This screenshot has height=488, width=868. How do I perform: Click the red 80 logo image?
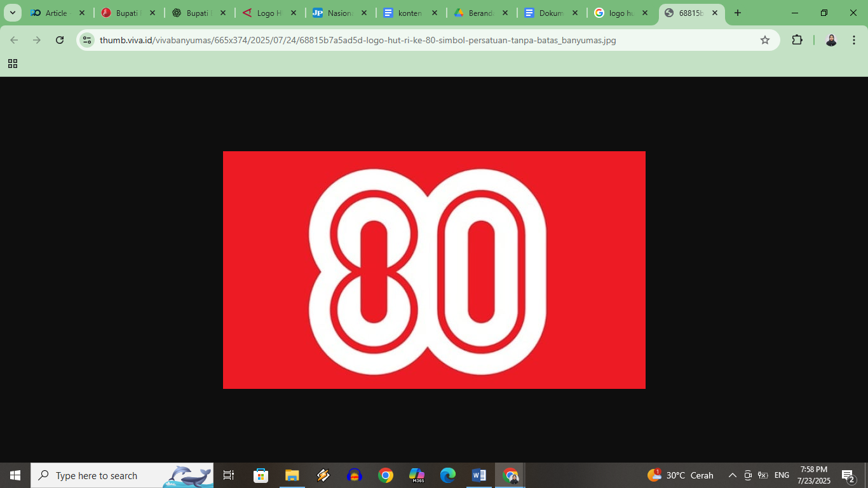[x=434, y=270]
